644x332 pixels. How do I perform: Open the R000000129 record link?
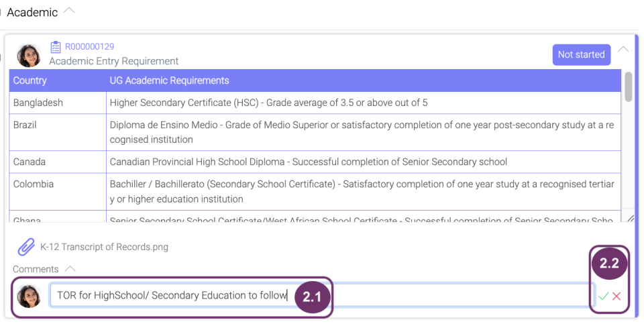(89, 46)
